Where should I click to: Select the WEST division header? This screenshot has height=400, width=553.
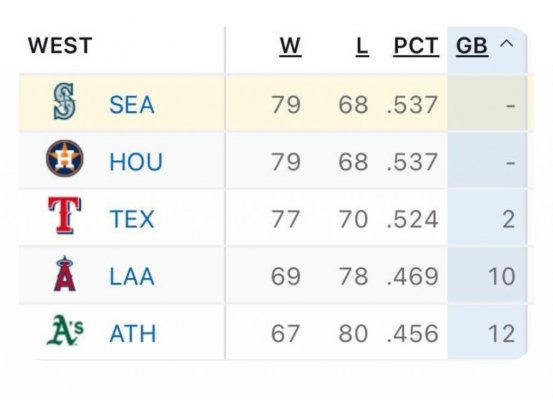tap(60, 46)
